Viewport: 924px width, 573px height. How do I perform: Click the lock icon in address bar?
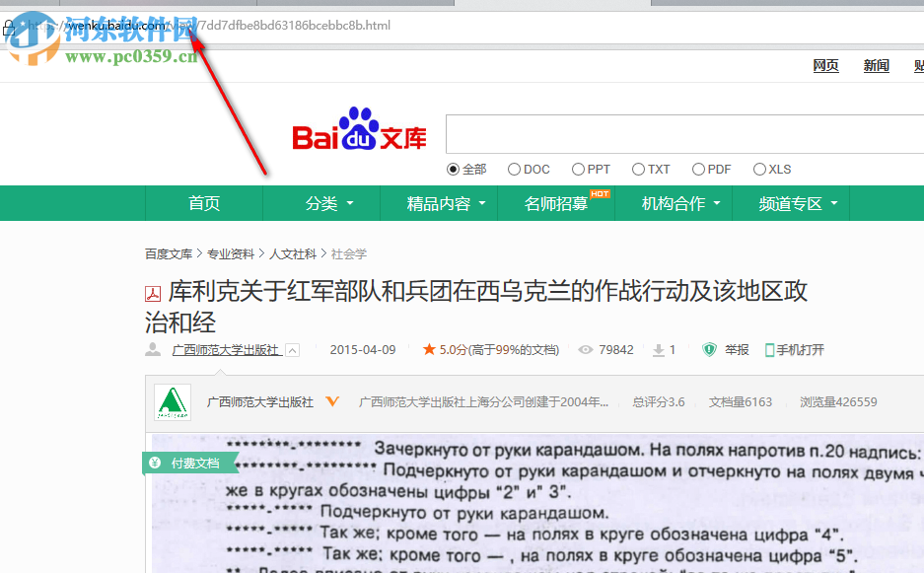click(x=9, y=28)
